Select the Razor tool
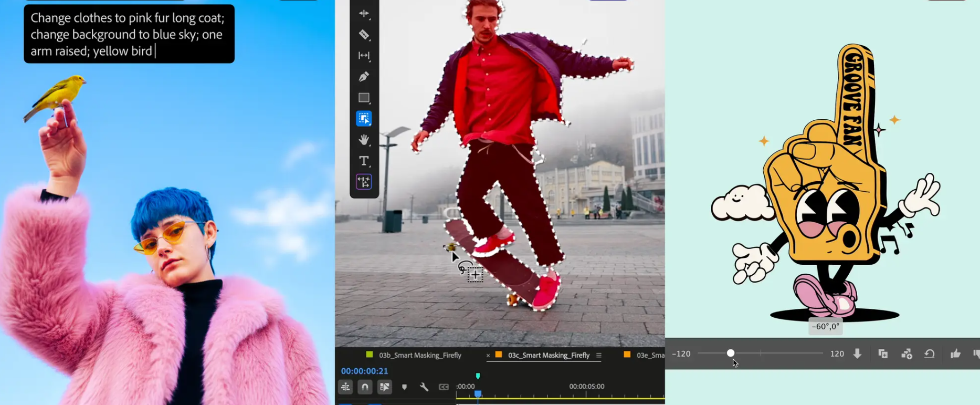980x405 pixels. [364, 35]
